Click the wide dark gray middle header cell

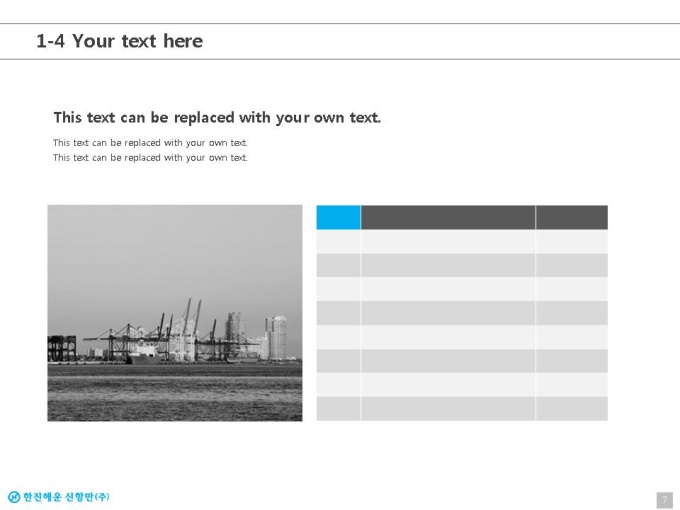(x=448, y=217)
